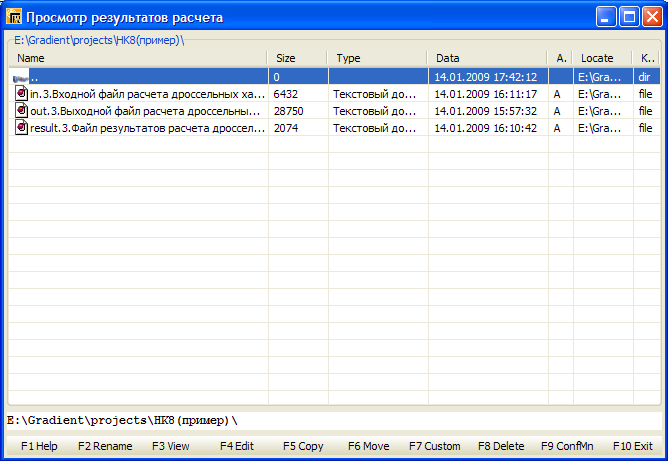This screenshot has height=461, width=668.
Task: Click date 14.01.2009 15:57:32
Action: [x=485, y=111]
